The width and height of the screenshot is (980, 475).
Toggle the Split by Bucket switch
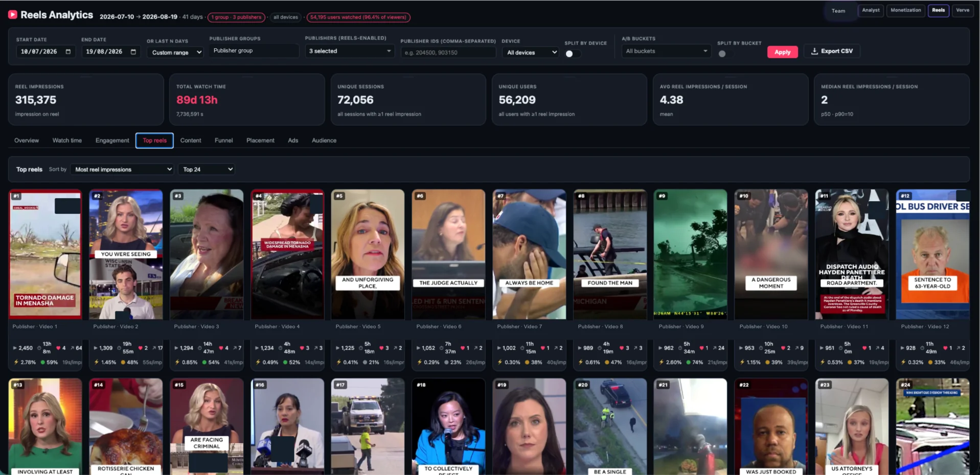[725, 54]
